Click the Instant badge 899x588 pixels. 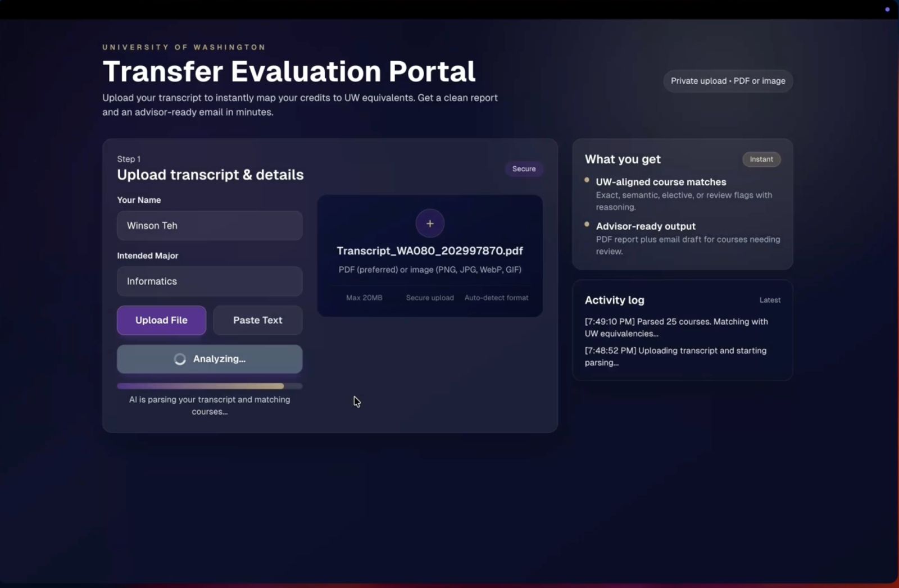tap(761, 159)
